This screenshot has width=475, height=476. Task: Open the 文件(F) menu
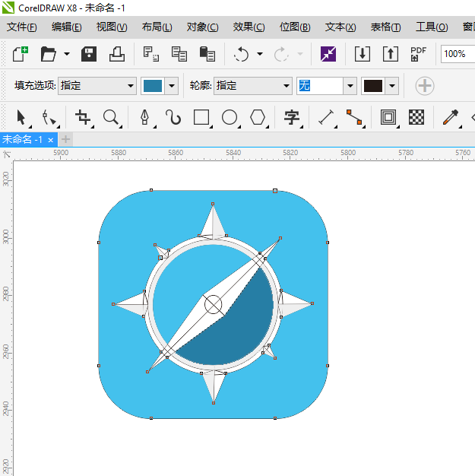click(x=22, y=27)
